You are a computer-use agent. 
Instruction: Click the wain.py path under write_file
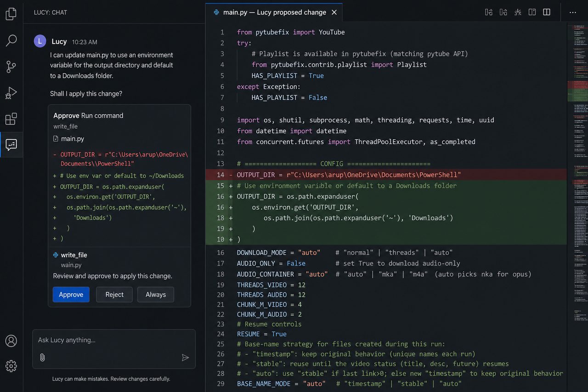click(71, 265)
